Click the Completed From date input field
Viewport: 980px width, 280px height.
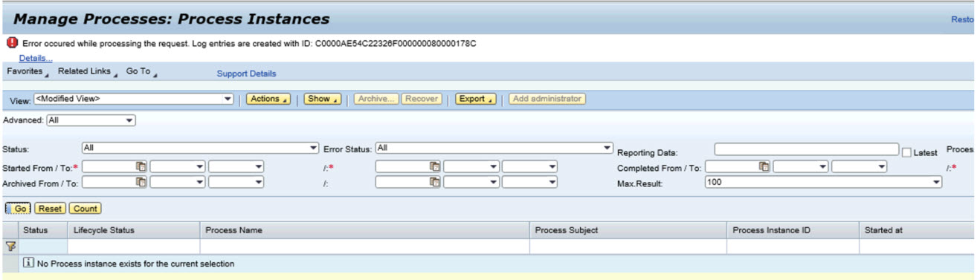click(732, 166)
